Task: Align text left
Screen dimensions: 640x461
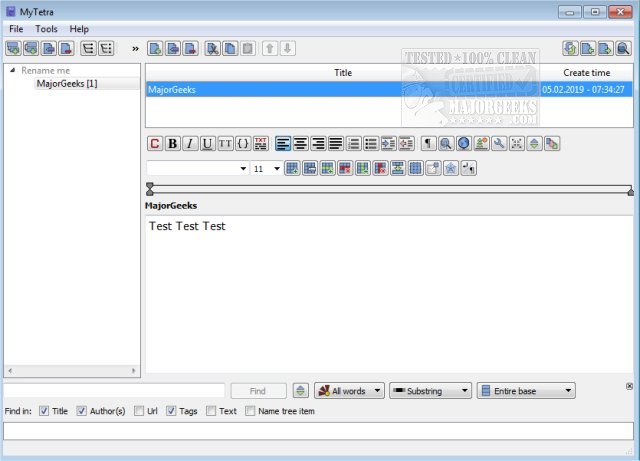Action: (283, 143)
